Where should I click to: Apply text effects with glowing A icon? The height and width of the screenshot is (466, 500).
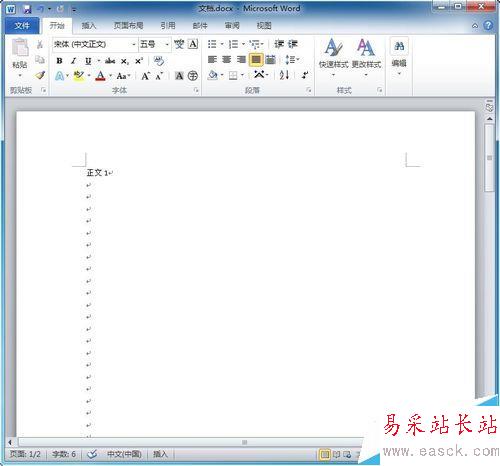coord(59,76)
